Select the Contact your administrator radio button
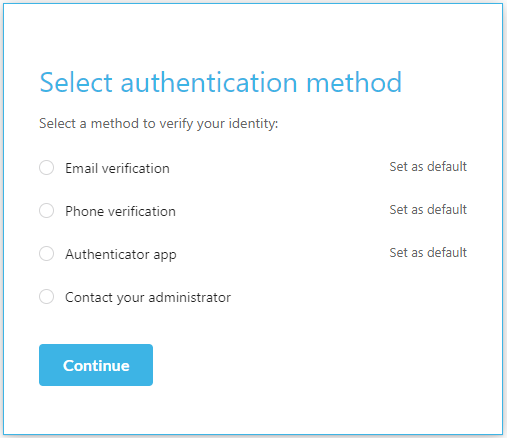 pos(46,297)
